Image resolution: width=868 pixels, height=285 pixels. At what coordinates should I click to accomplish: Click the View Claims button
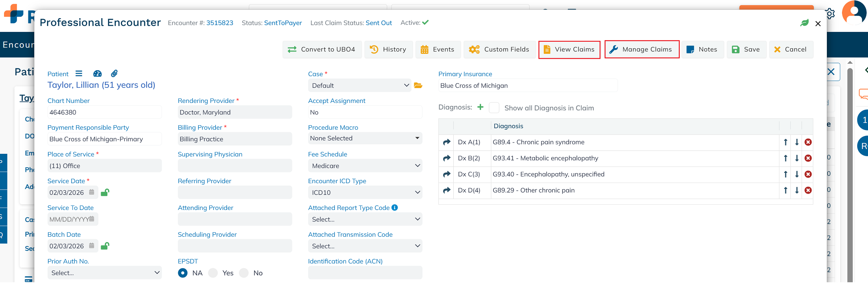569,49
